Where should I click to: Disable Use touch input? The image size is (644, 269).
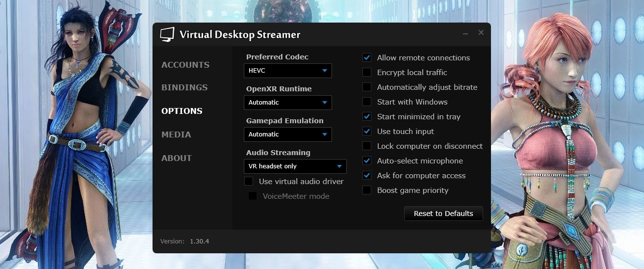coord(367,132)
